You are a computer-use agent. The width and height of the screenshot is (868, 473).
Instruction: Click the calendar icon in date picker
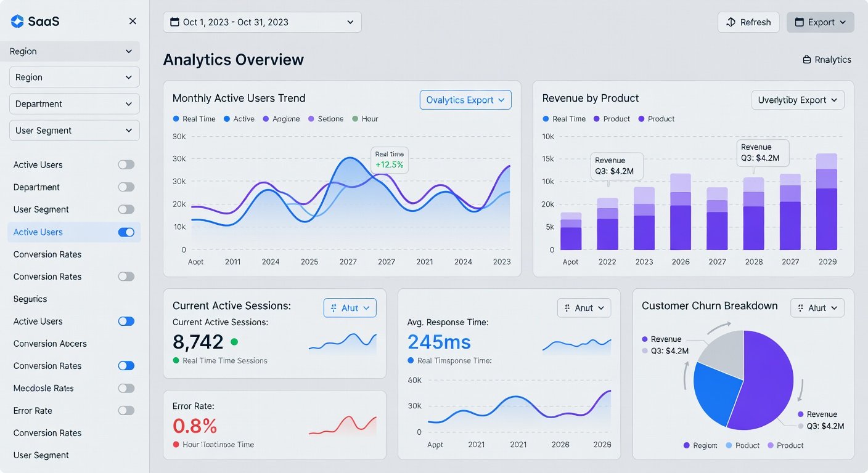[174, 22]
